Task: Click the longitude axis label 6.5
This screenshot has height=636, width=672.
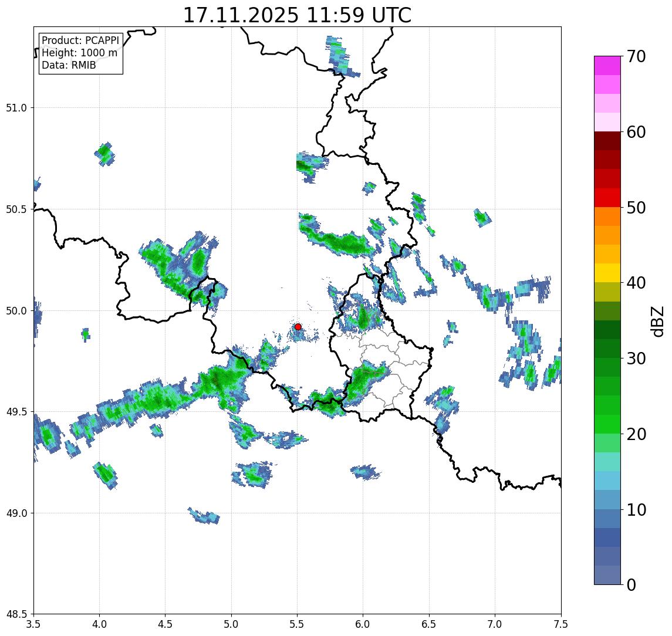Action: [x=429, y=624]
